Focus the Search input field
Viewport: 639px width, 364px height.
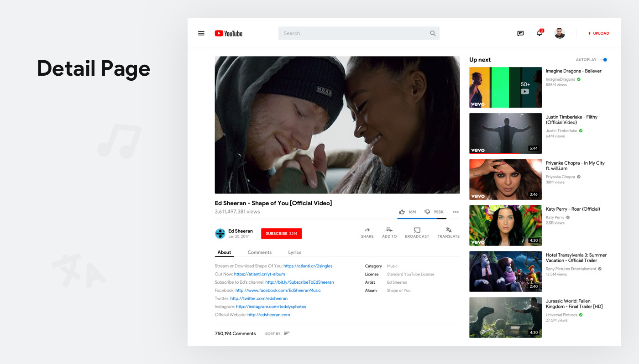359,33
